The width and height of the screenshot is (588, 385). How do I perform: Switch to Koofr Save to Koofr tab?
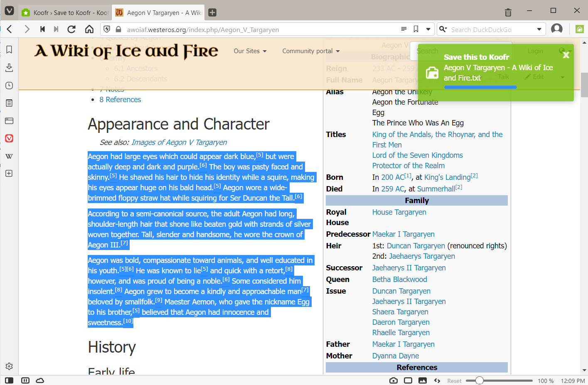coord(65,12)
